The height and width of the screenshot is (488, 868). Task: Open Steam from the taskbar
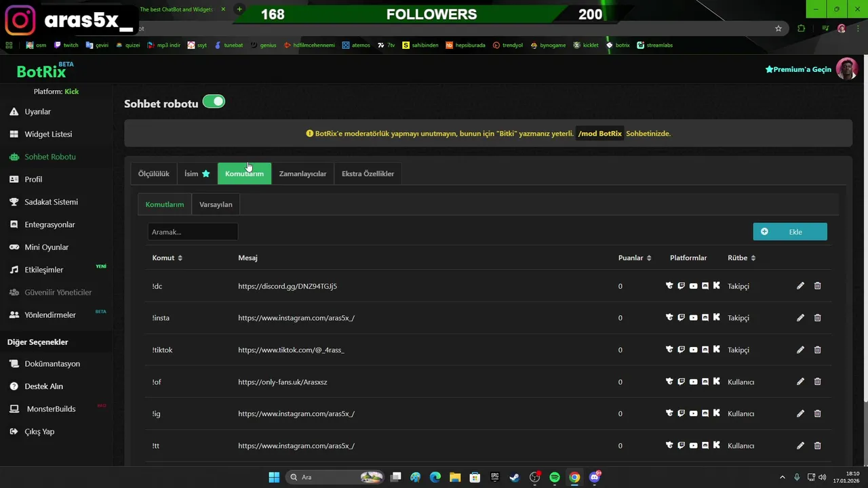click(x=515, y=477)
